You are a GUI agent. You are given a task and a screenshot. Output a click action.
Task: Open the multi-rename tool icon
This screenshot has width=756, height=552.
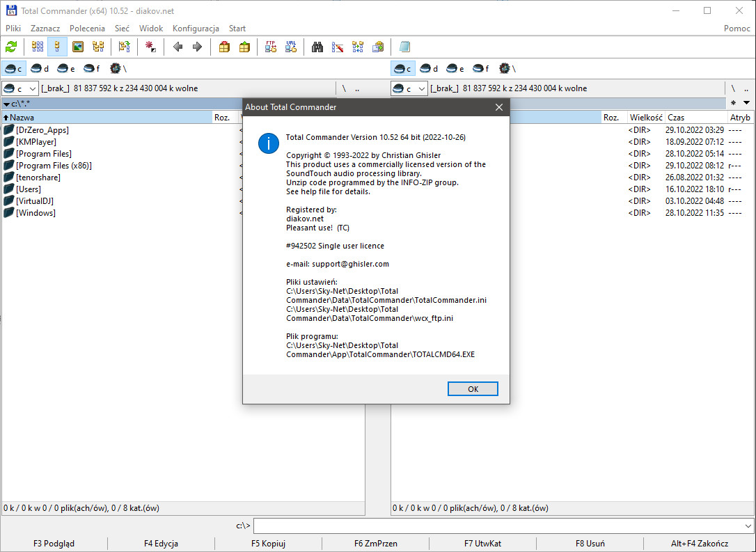[338, 47]
